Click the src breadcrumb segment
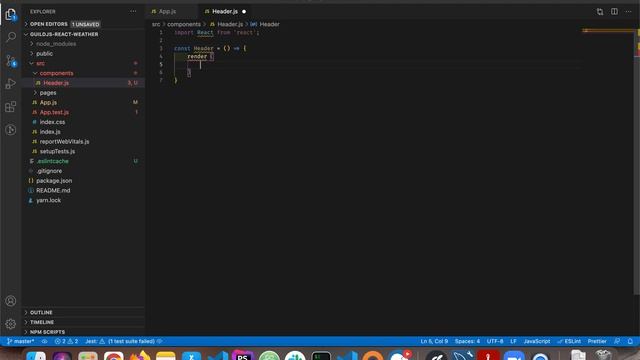This screenshot has width=640, height=360. (156, 24)
